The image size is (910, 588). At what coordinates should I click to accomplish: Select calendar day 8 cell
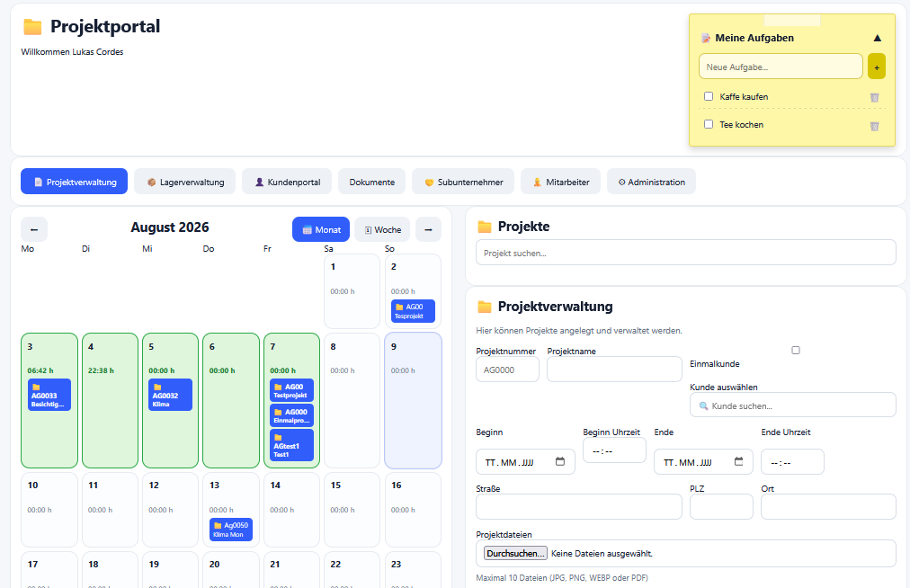(x=352, y=400)
